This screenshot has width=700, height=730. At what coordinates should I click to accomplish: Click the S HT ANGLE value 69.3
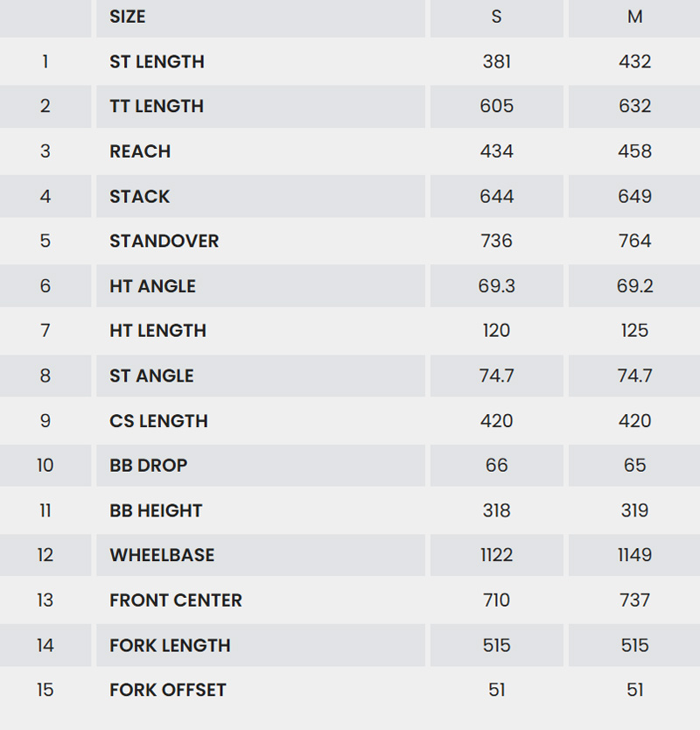tap(496, 286)
